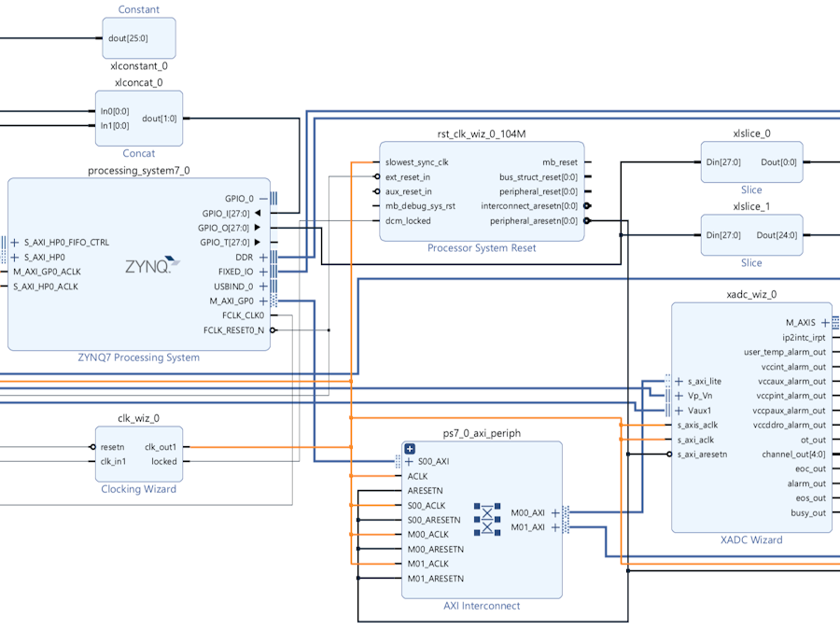Expand the M_AXI_GP0 interface plus
The image size is (840, 630).
click(263, 301)
